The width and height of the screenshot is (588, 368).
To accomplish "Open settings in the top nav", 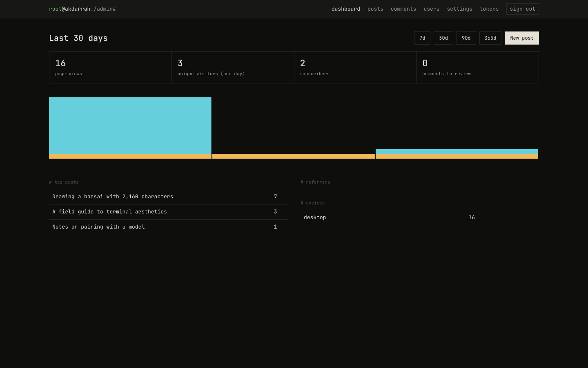I will [x=459, y=9].
